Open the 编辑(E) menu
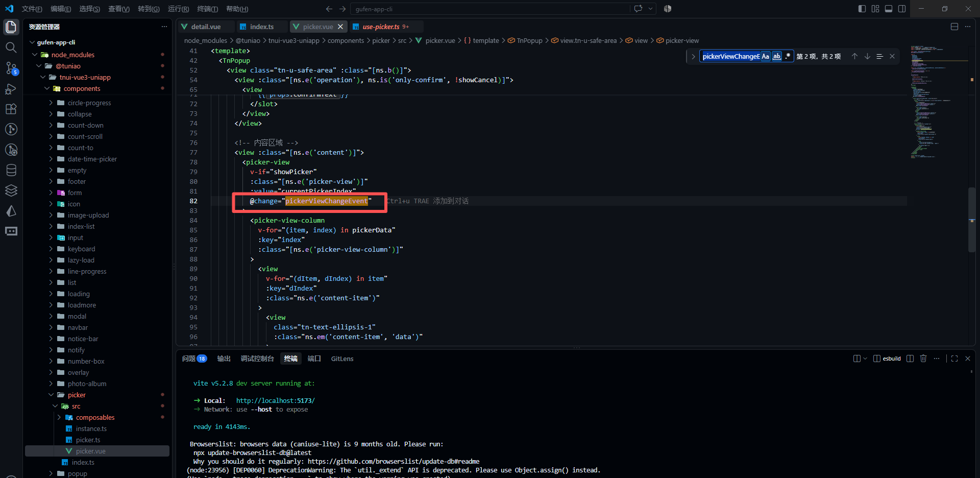Screen dimensions: 980x478 click(61, 9)
